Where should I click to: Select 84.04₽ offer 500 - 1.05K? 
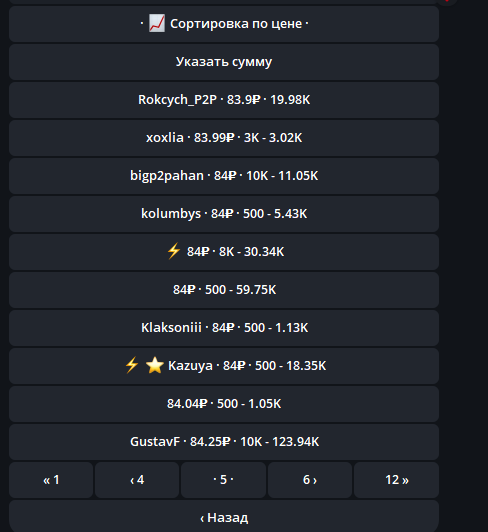point(224,404)
